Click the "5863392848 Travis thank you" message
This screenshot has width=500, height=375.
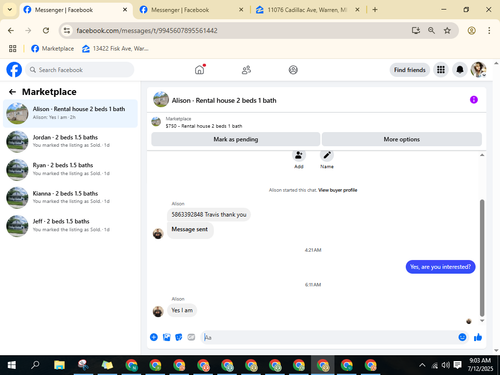pos(209,214)
